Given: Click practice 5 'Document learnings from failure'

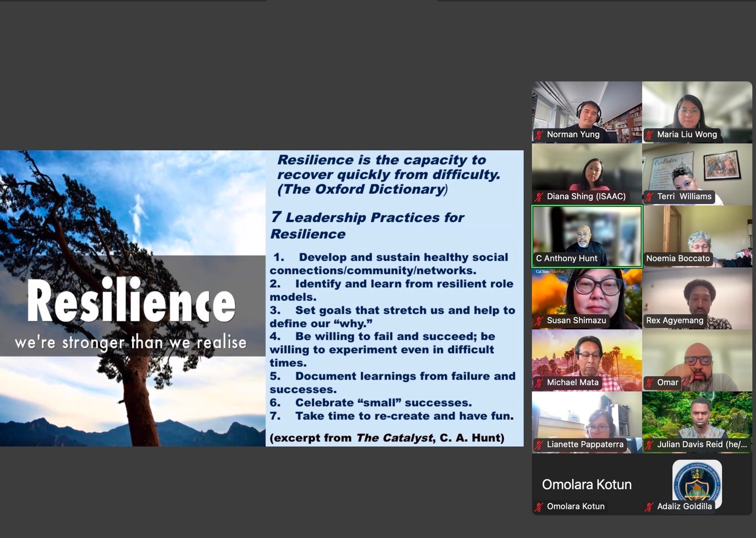Looking at the screenshot, I should coord(392,383).
